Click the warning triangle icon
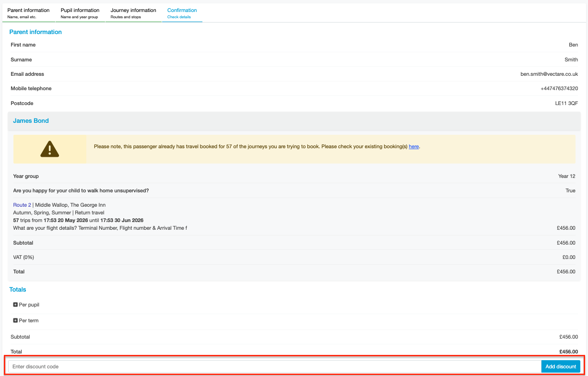Viewport: 588px width, 376px height. coord(50,149)
